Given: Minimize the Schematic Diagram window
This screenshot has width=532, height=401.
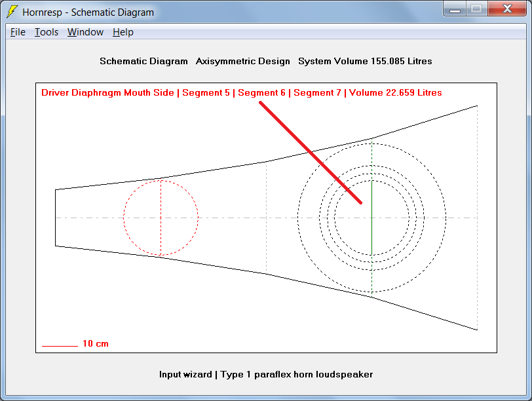Looking at the screenshot, I should click(x=455, y=9).
